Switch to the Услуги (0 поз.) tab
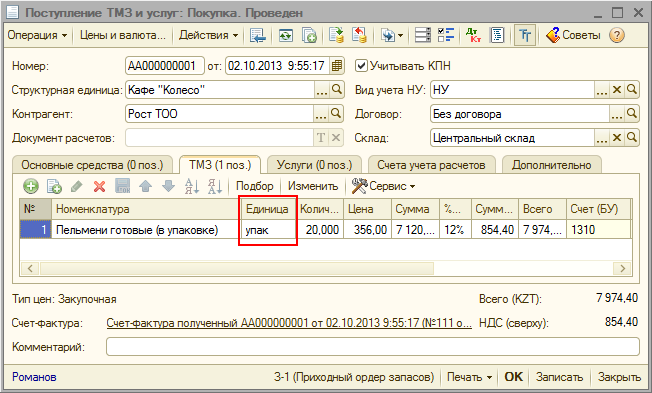Viewport: 652px width, 393px height. (x=314, y=165)
